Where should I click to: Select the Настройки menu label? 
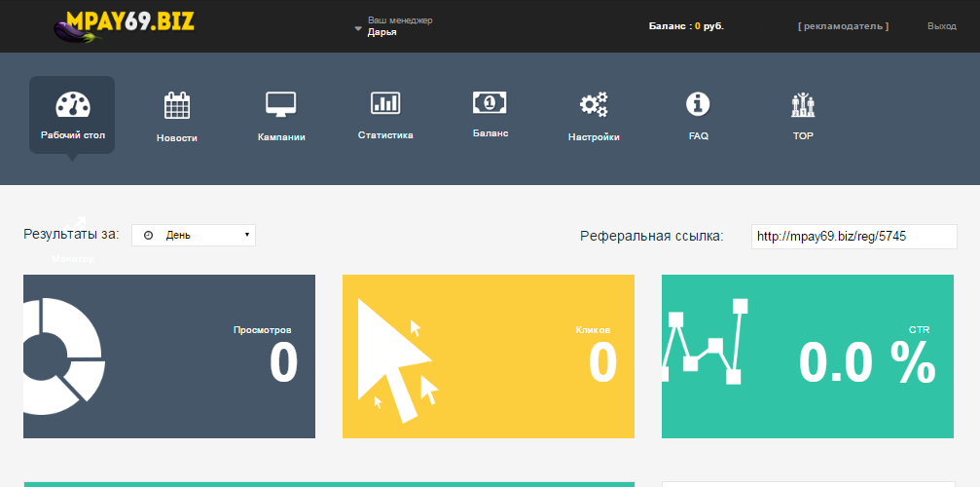coord(594,137)
